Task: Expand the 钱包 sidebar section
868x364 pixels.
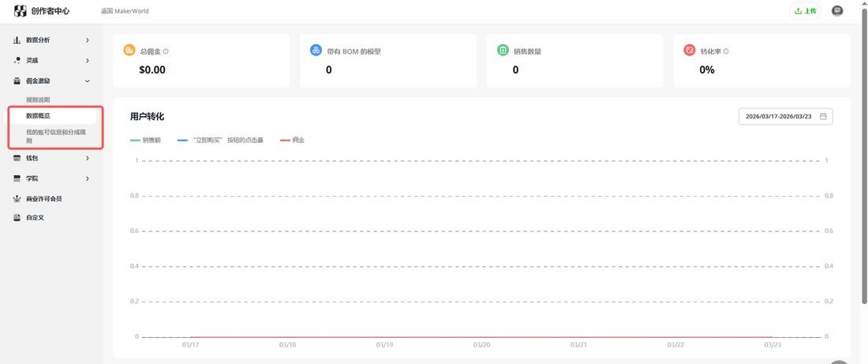Action: tap(51, 158)
